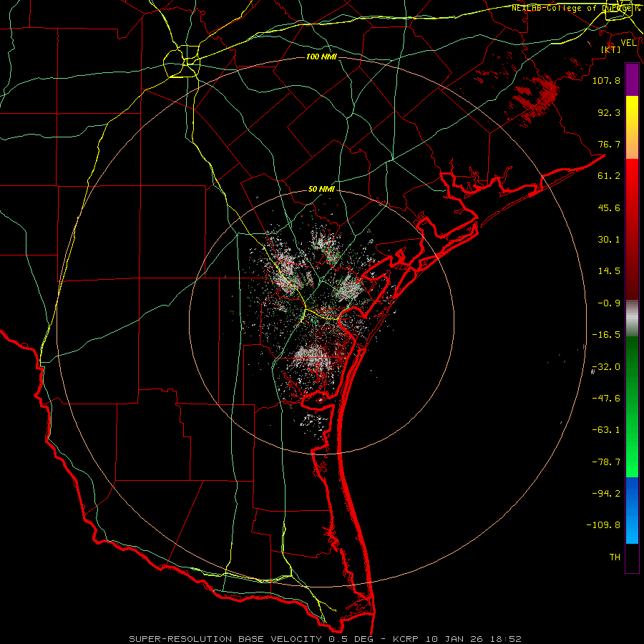Click the -78.7 scale value
Viewport: 644px width, 644px height.
coord(606,462)
